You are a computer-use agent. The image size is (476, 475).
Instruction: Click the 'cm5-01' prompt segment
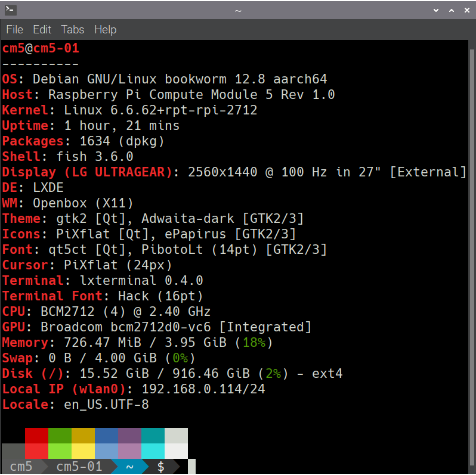pos(79,467)
